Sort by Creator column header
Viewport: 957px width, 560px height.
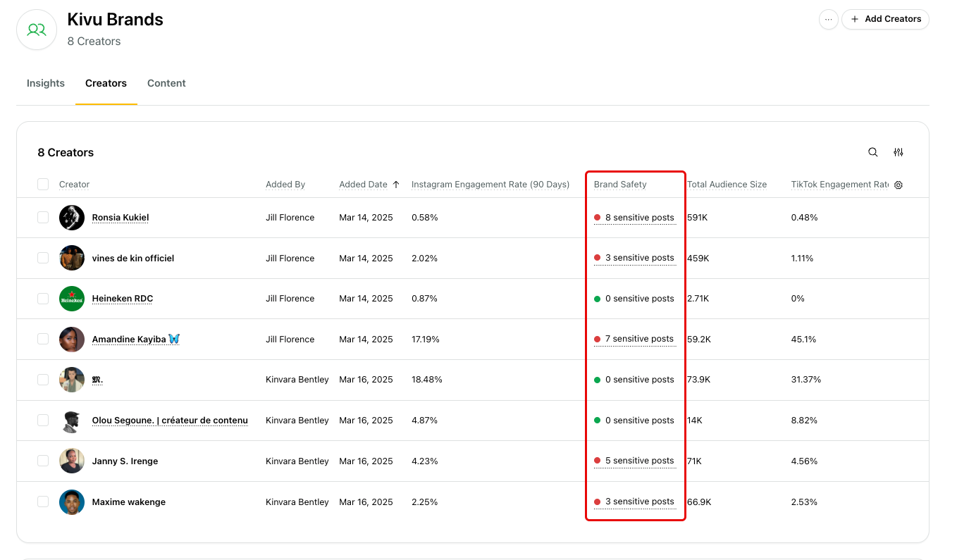pos(74,185)
